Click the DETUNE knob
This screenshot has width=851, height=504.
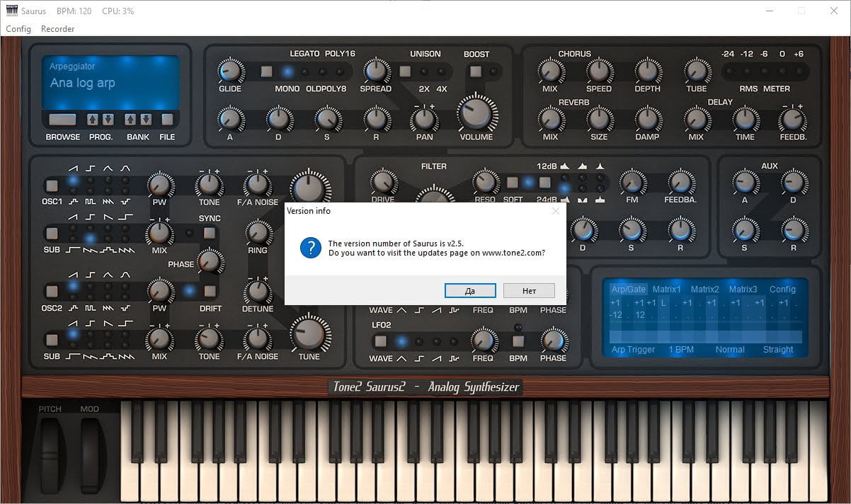(258, 292)
